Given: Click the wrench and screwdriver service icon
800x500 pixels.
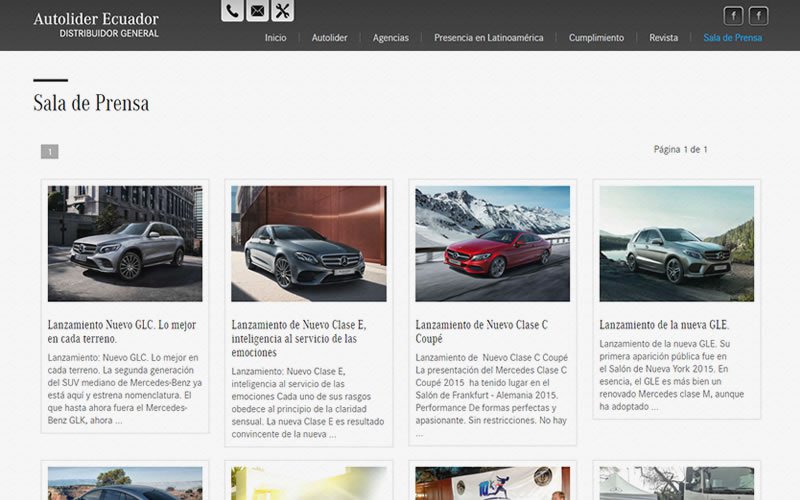Looking at the screenshot, I should (x=282, y=11).
